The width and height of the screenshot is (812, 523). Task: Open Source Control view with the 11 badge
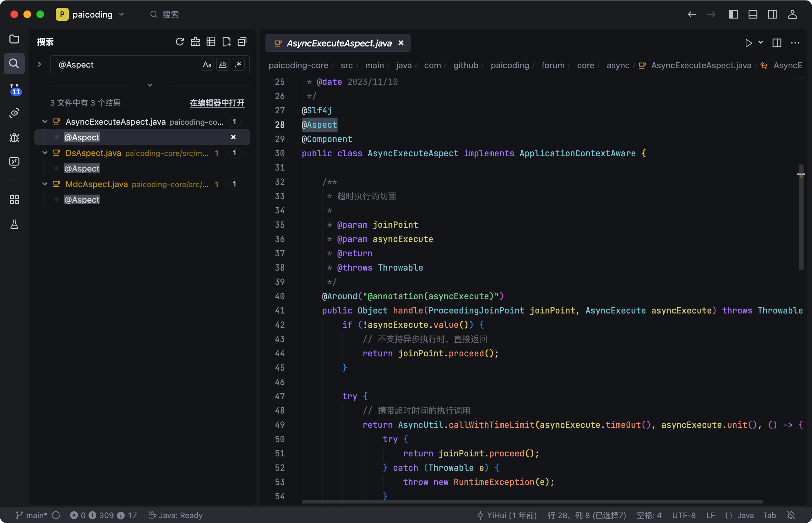(x=14, y=89)
